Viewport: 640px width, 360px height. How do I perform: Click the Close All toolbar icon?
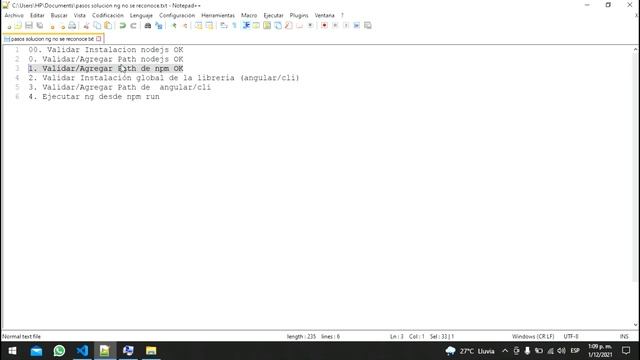[x=62, y=26]
